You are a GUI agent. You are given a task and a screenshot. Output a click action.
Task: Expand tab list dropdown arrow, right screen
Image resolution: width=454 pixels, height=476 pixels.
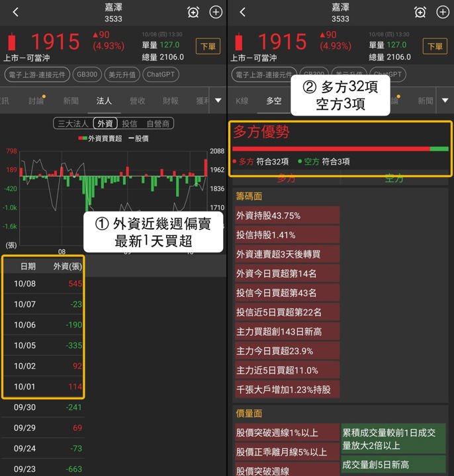coord(445,100)
